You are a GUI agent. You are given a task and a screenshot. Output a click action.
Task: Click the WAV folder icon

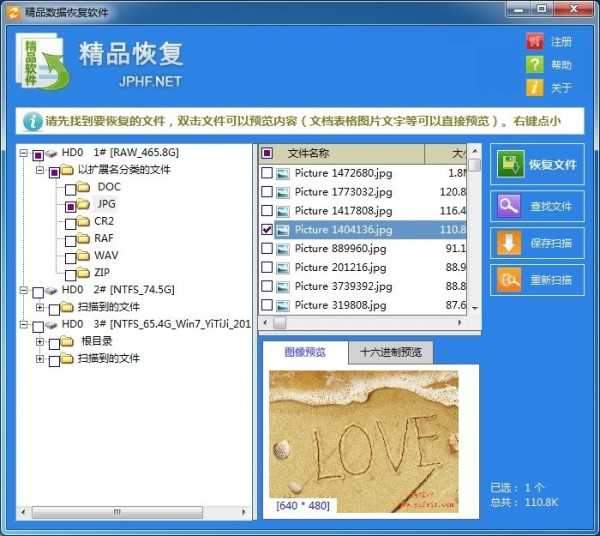click(83, 256)
